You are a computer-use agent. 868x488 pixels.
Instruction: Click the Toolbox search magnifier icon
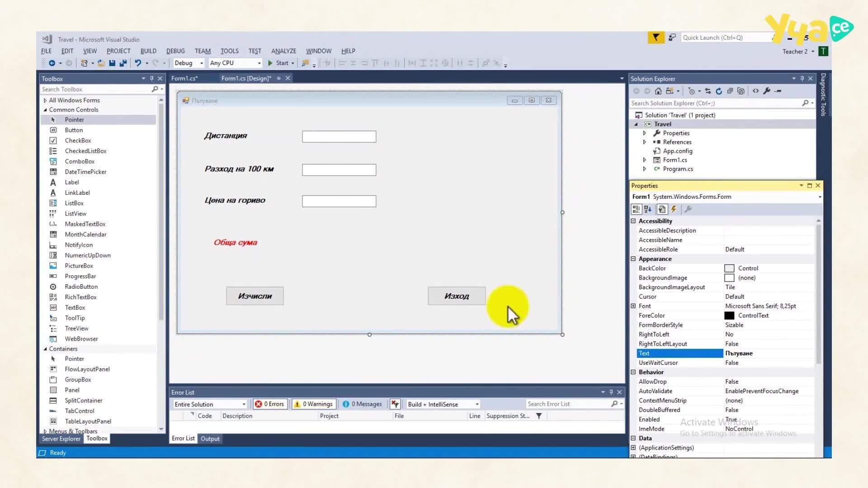155,89
